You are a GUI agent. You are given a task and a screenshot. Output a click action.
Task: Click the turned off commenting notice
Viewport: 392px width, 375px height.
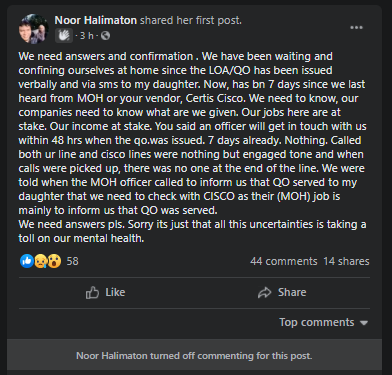[194, 356]
